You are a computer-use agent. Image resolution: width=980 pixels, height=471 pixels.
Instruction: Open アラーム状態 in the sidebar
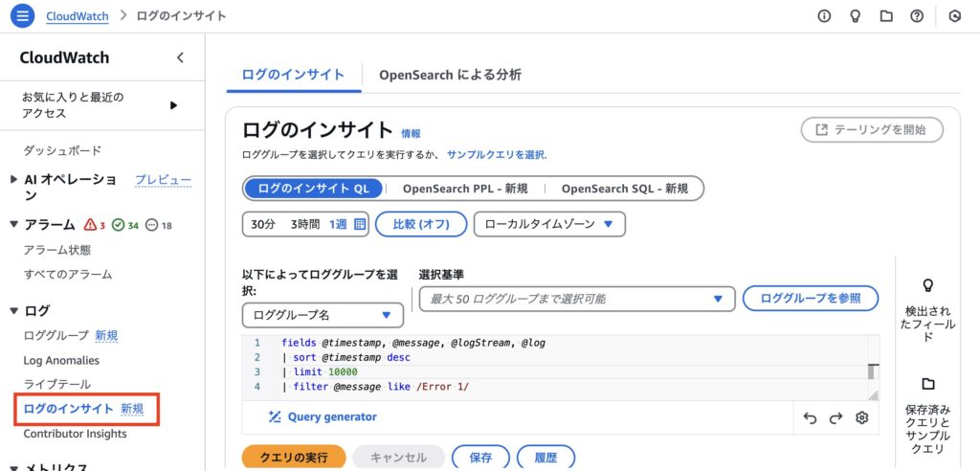point(56,250)
